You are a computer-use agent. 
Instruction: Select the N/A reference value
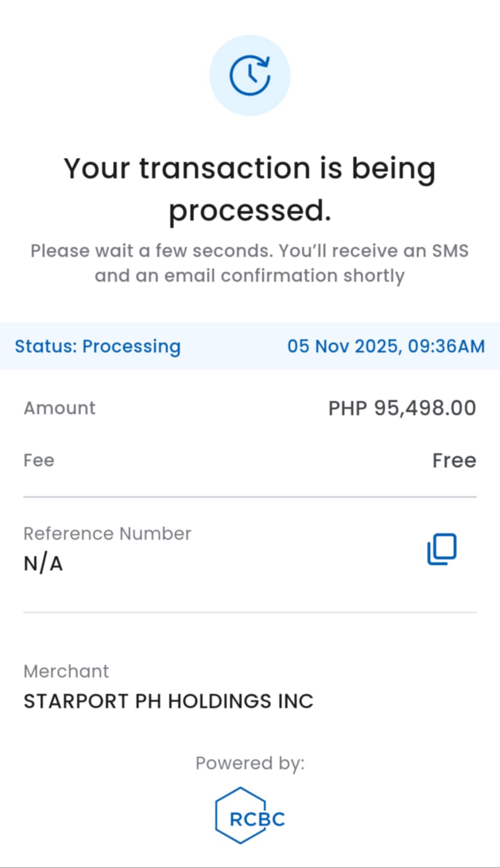(43, 564)
